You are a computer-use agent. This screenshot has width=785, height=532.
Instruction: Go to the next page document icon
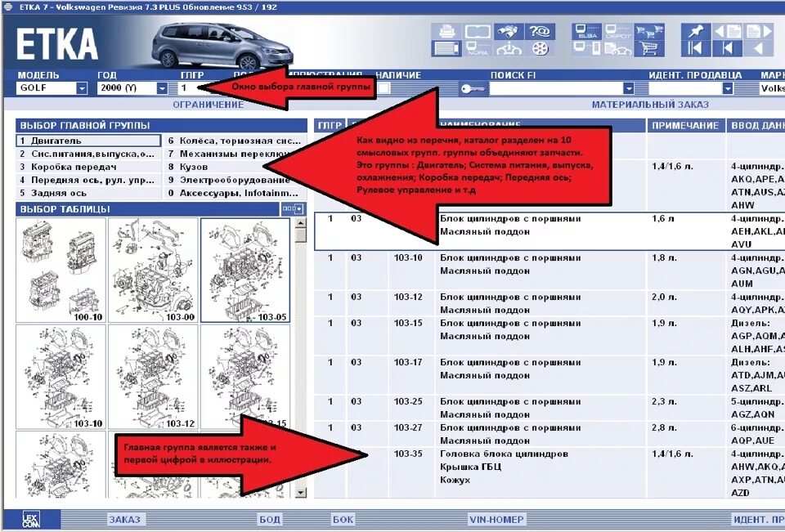pyautogui.click(x=758, y=32)
